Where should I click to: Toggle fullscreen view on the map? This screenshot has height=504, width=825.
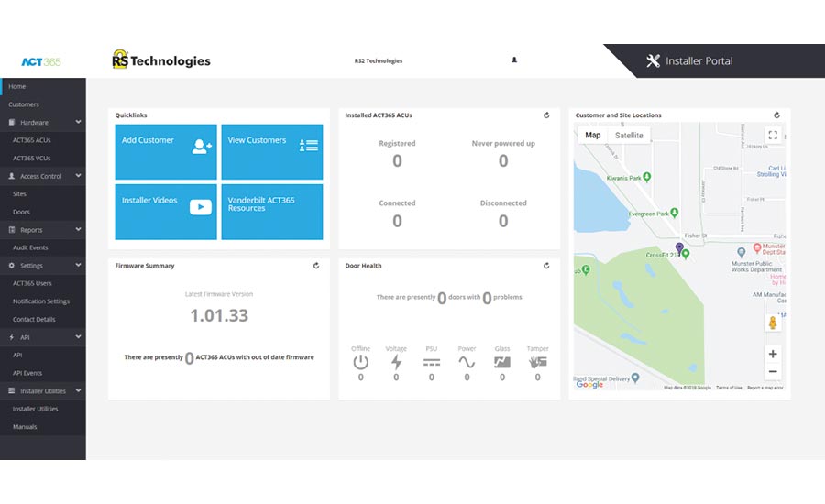click(773, 136)
